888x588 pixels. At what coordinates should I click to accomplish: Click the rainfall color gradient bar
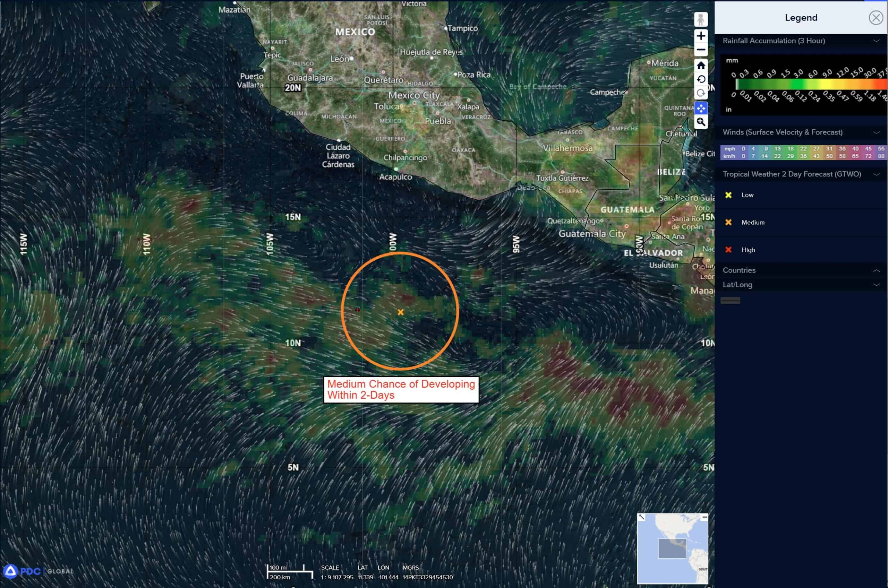[x=810, y=84]
